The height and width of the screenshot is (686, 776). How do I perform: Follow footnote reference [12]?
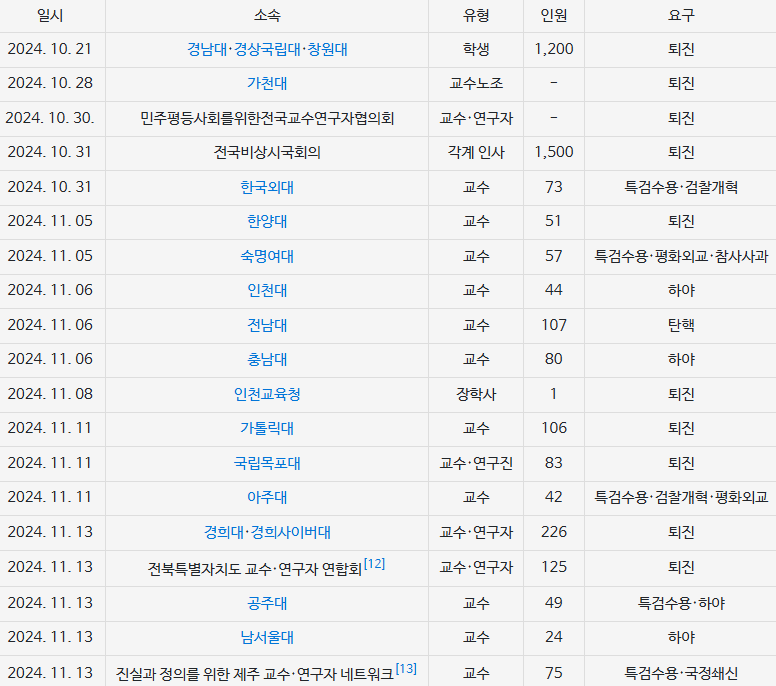(374, 563)
